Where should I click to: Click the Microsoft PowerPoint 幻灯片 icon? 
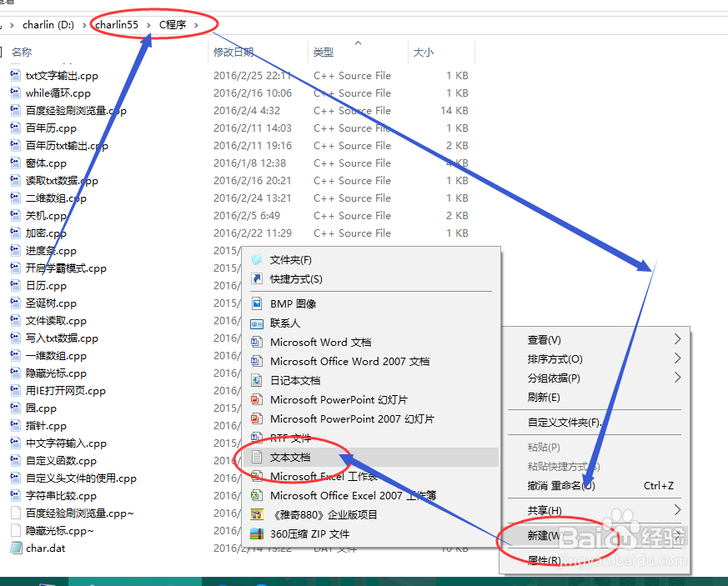(x=257, y=399)
